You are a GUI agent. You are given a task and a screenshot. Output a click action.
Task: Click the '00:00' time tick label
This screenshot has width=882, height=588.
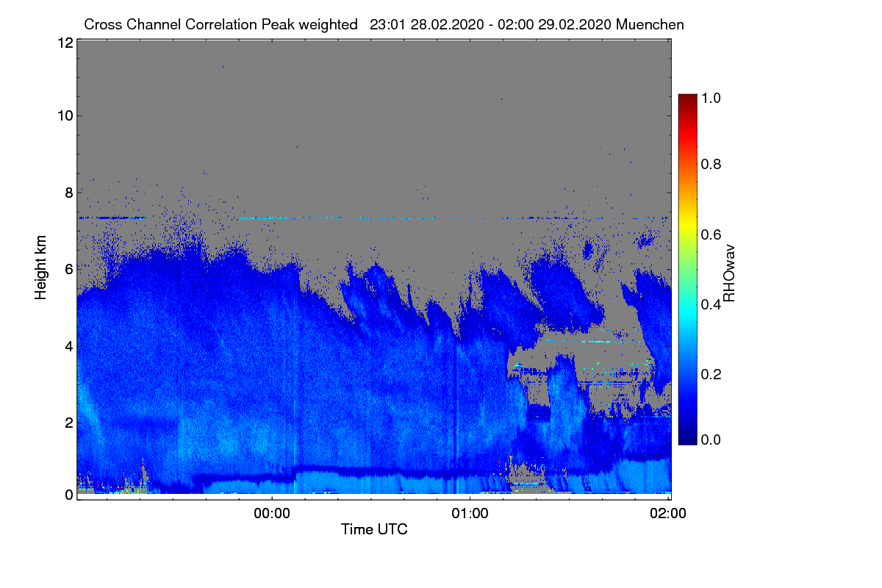pyautogui.click(x=272, y=514)
